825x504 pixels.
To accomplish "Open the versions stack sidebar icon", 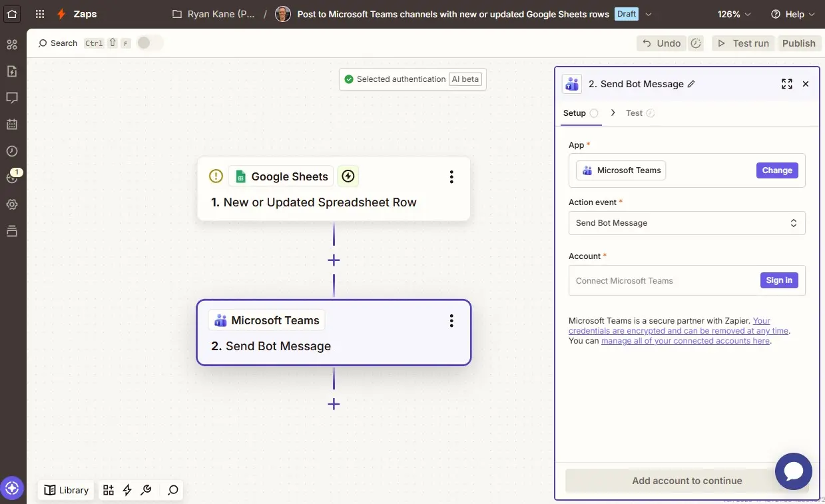I will tap(12, 231).
